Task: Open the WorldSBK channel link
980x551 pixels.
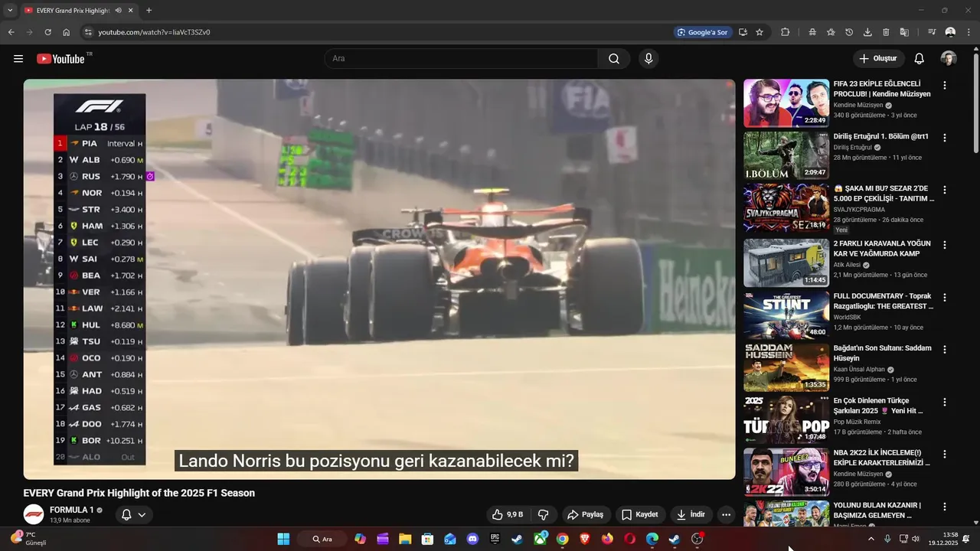Action: (850, 317)
